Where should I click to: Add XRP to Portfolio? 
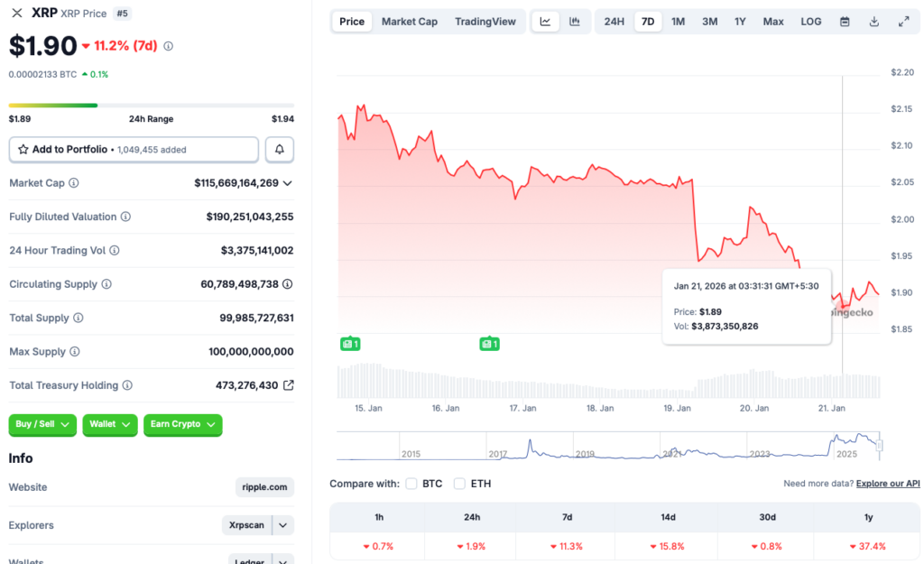tap(134, 149)
